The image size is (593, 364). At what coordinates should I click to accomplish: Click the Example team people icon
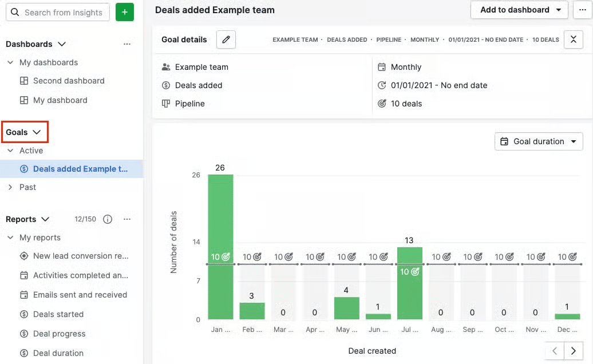(166, 67)
